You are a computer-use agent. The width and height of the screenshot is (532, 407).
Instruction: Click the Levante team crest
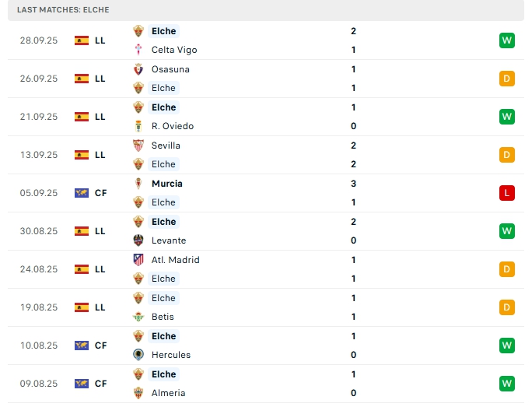pyautogui.click(x=139, y=240)
